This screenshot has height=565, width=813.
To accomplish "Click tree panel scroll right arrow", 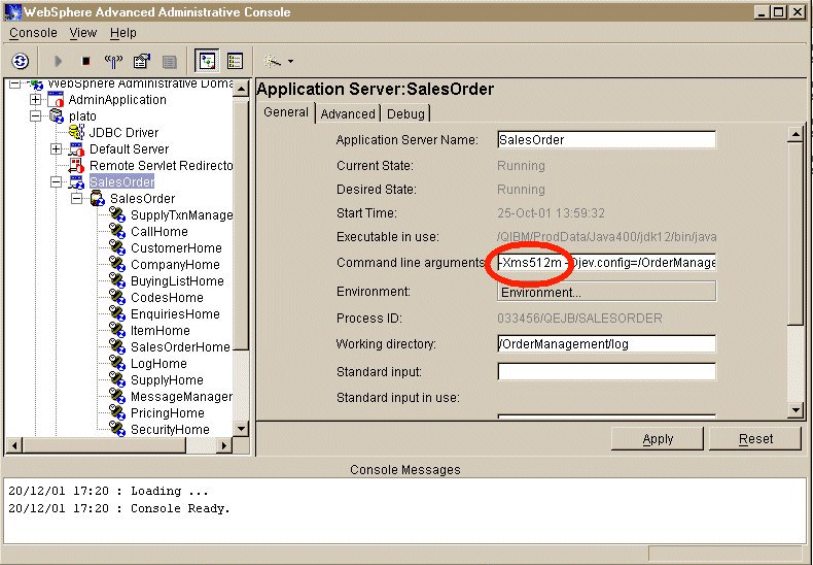I will 224,445.
